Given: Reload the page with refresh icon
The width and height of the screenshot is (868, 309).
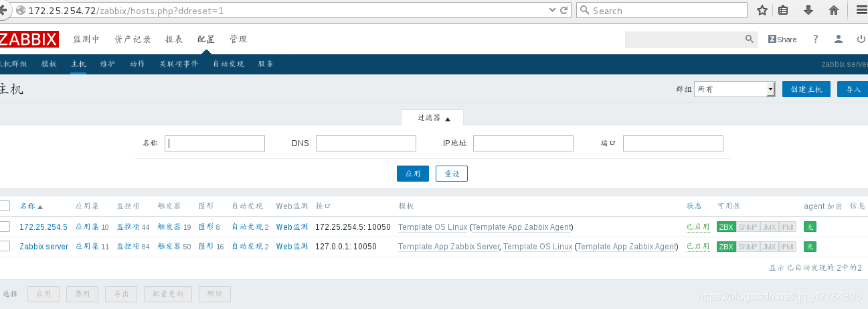Looking at the screenshot, I should click(x=564, y=10).
